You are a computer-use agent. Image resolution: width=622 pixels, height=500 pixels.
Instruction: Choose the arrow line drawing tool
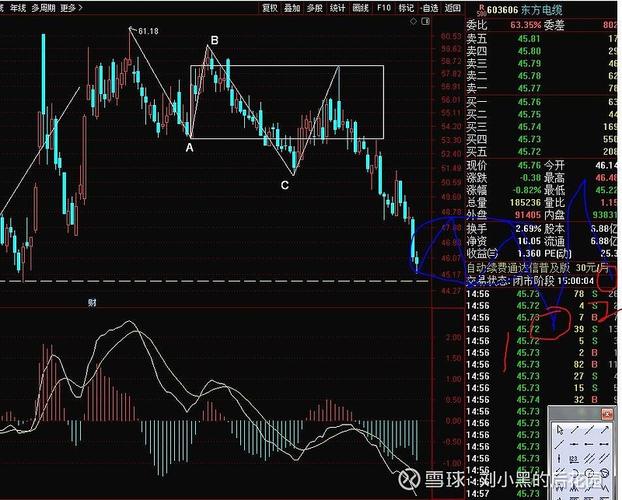(607, 429)
